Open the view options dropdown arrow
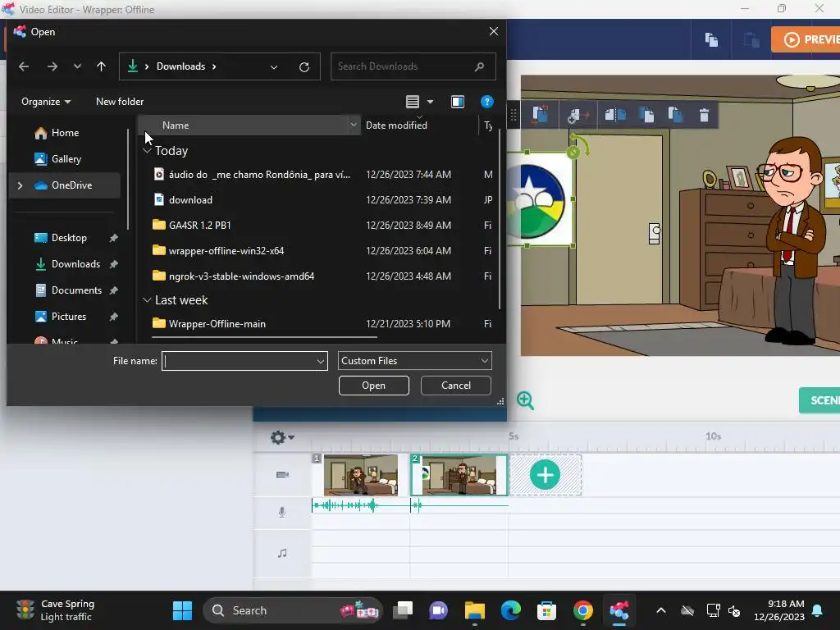Screen dimensions: 840x630 tap(430, 101)
